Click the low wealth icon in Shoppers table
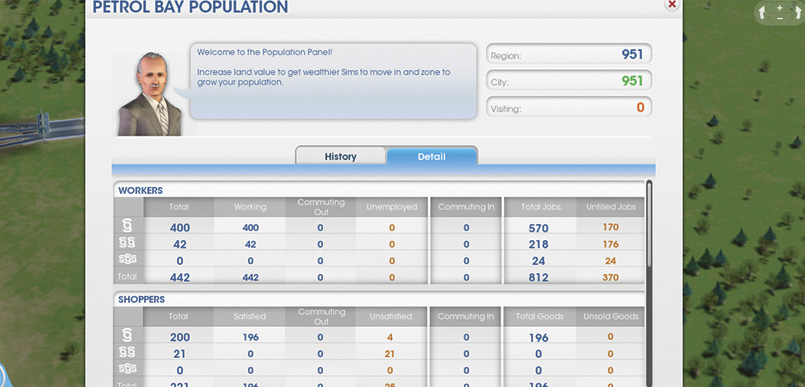The height and width of the screenshot is (387, 805). 128,336
